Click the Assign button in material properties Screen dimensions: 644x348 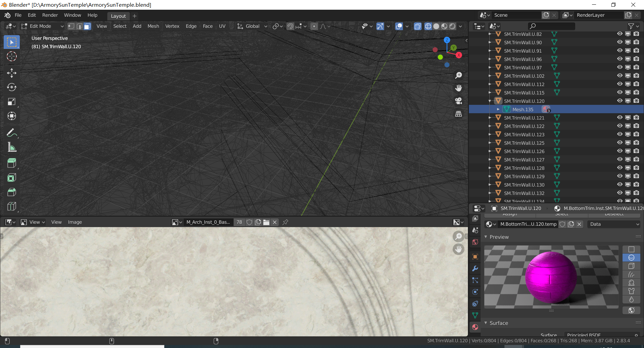click(509, 214)
